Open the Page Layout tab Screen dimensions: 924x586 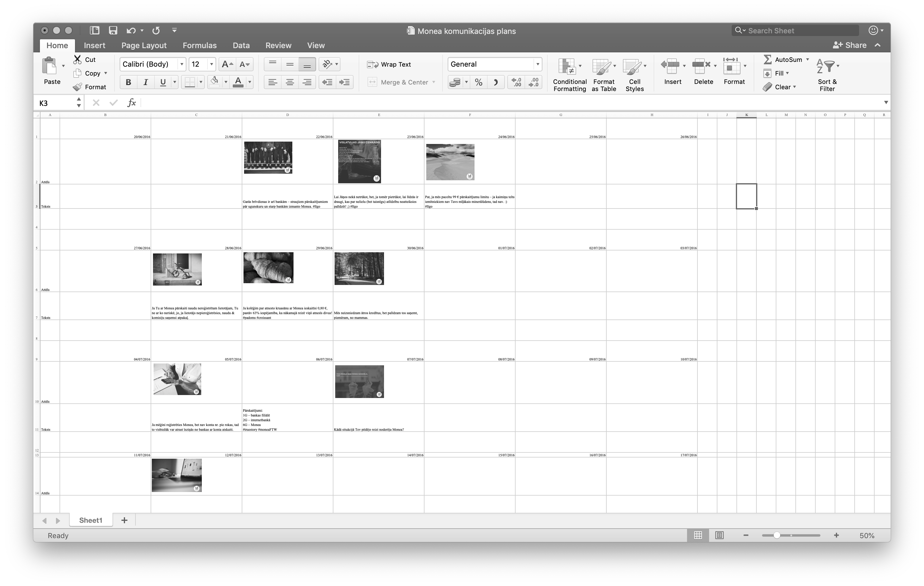pos(144,45)
